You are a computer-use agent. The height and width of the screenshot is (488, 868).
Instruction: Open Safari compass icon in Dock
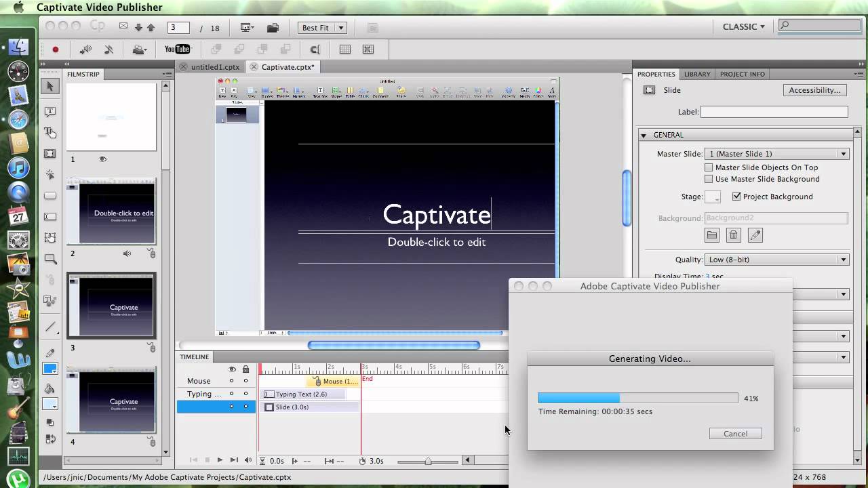(x=18, y=120)
